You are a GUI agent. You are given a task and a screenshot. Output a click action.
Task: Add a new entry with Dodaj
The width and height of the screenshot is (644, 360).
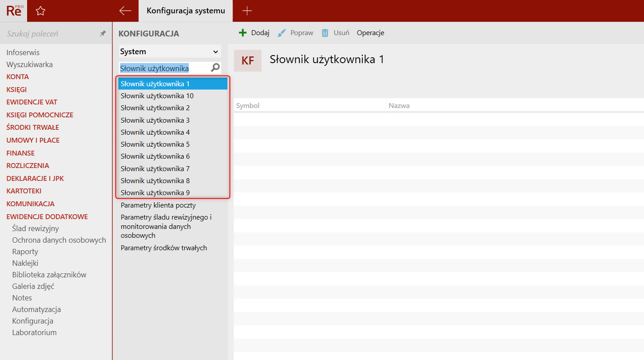[254, 33]
